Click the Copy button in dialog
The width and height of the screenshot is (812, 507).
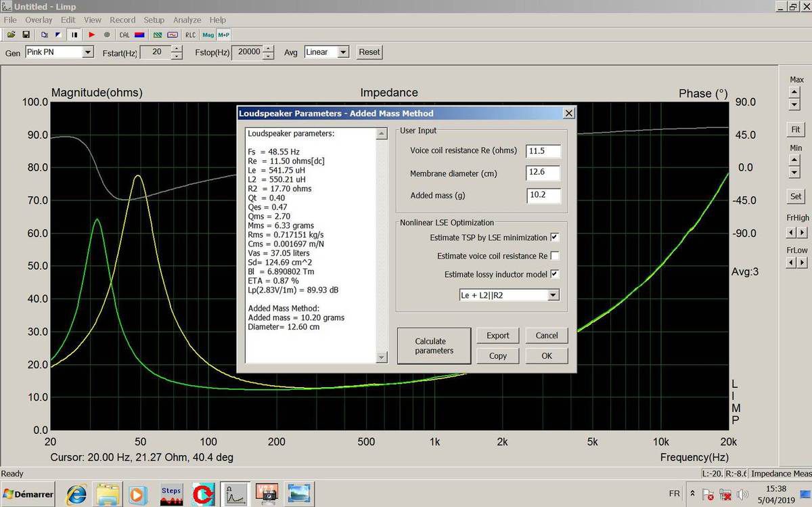coord(498,355)
